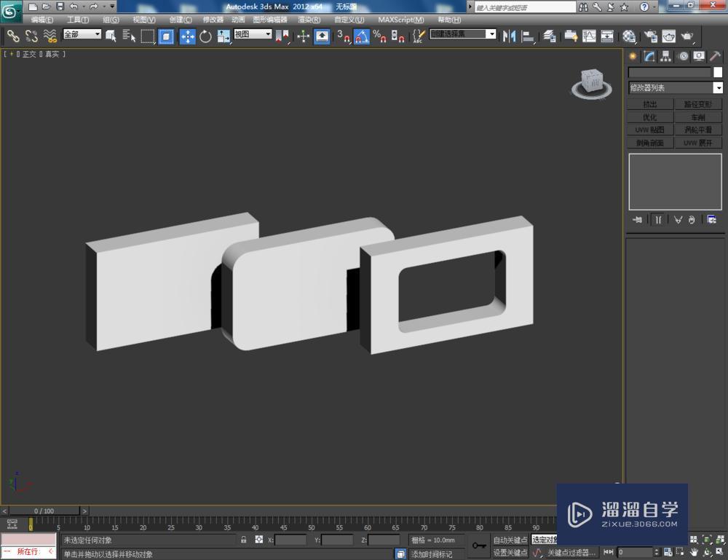728x560 pixels.
Task: Open the Hierarchy panel icon
Action: [x=665, y=56]
